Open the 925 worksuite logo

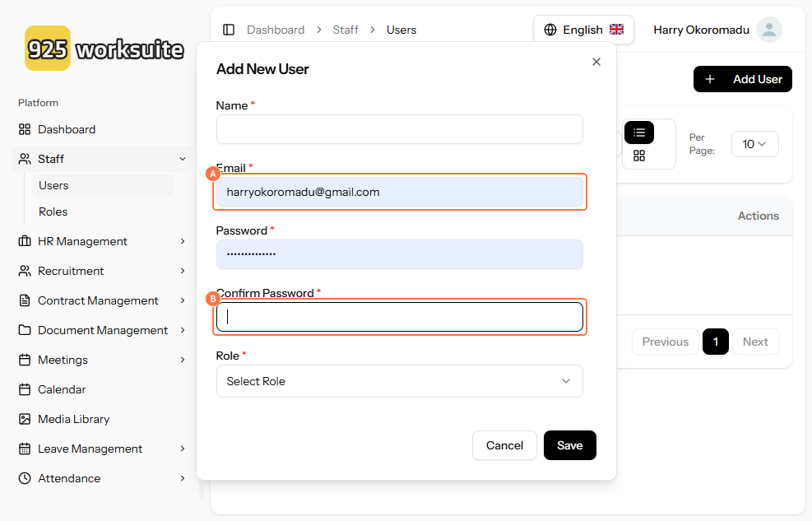coord(104,49)
